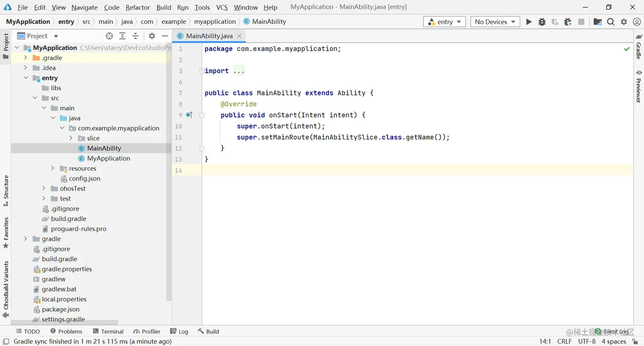Image resolution: width=644 pixels, height=346 pixels.
Task: Collapse all in Project panel
Action: pos(135,36)
